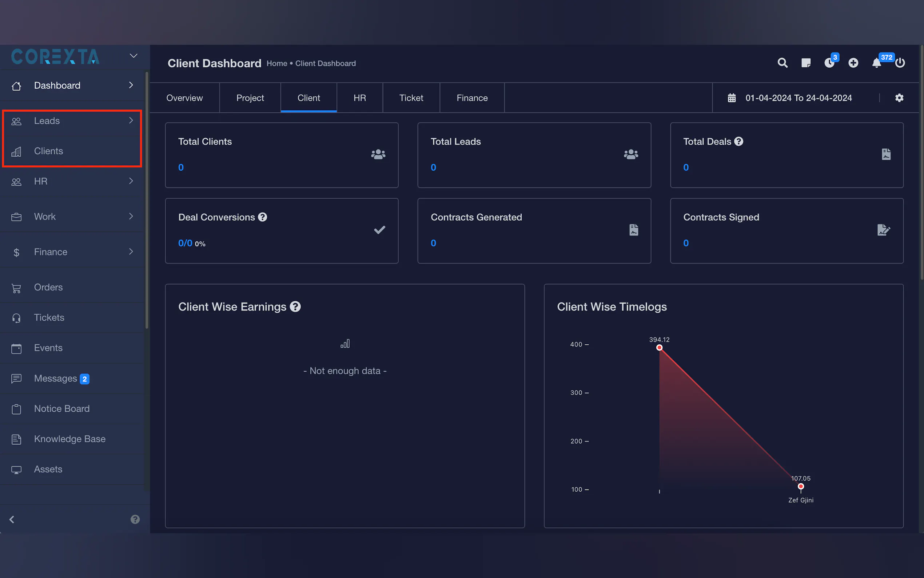Collapse sidebar using left arrow

point(12,519)
